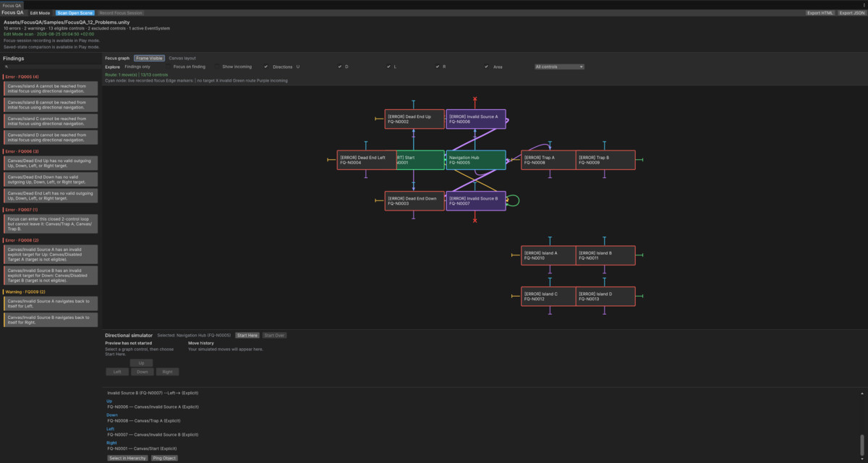This screenshot has width=868, height=463.
Task: Select finding 'Focus can enter this closed 2-control loop'
Action: [51, 224]
